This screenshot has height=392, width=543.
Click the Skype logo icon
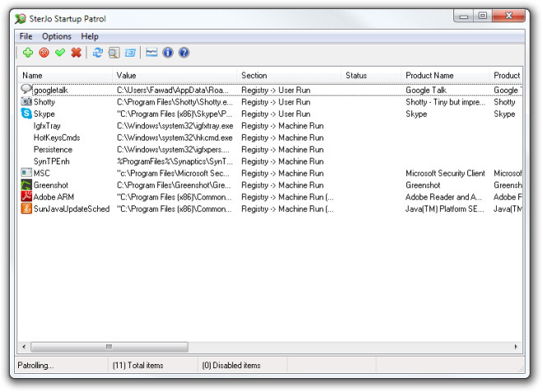tap(26, 113)
